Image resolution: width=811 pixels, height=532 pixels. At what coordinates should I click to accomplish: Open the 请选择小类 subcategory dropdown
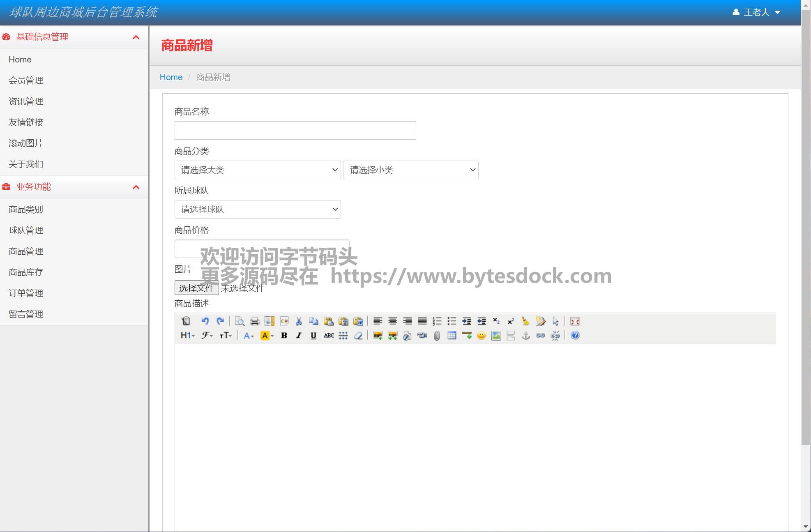(x=410, y=170)
